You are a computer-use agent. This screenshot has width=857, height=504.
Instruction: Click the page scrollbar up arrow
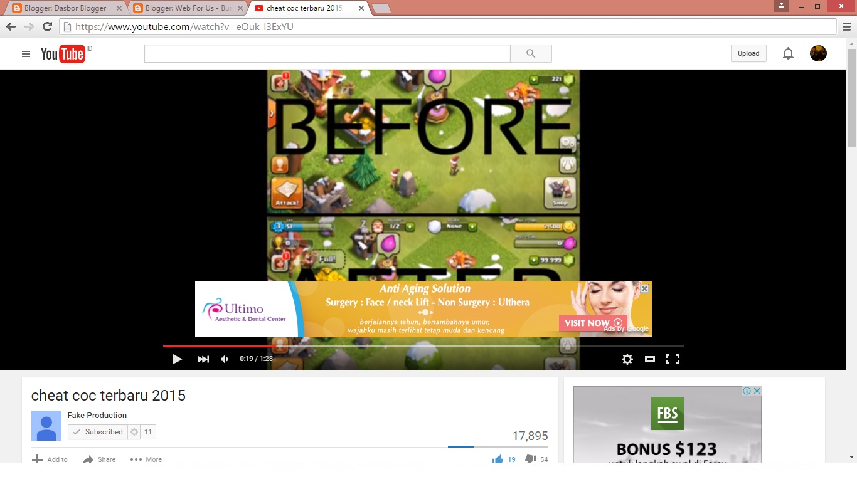coord(851,44)
